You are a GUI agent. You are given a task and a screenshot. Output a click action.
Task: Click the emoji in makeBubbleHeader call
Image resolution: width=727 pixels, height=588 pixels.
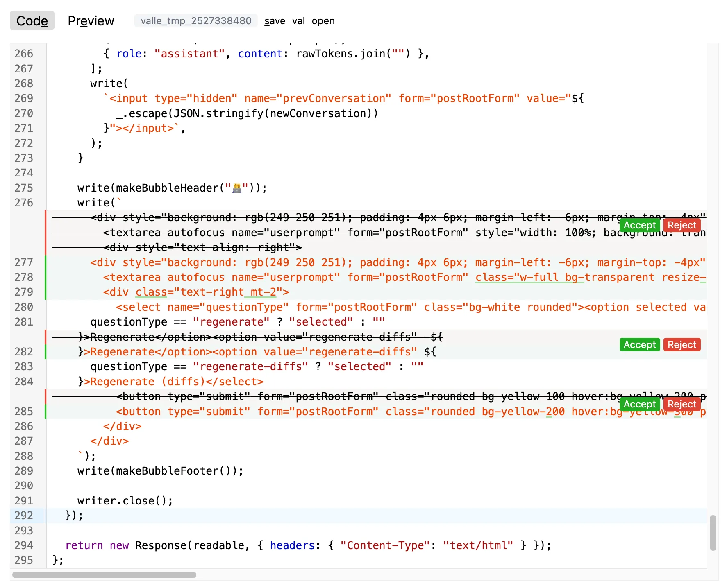(x=237, y=188)
